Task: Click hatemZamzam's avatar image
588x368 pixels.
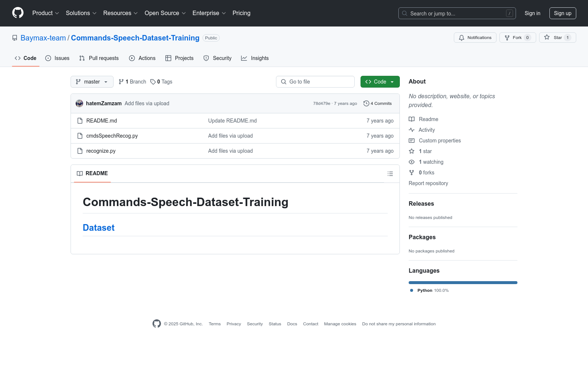Action: pyautogui.click(x=79, y=103)
